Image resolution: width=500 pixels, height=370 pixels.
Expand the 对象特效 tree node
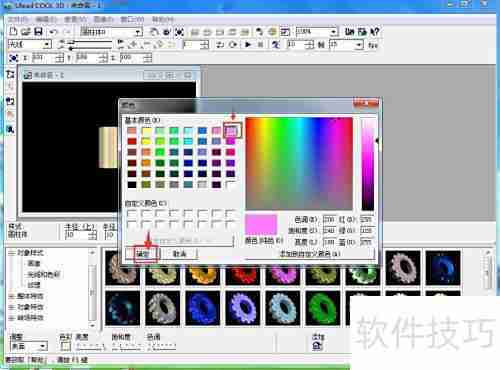click(12, 307)
